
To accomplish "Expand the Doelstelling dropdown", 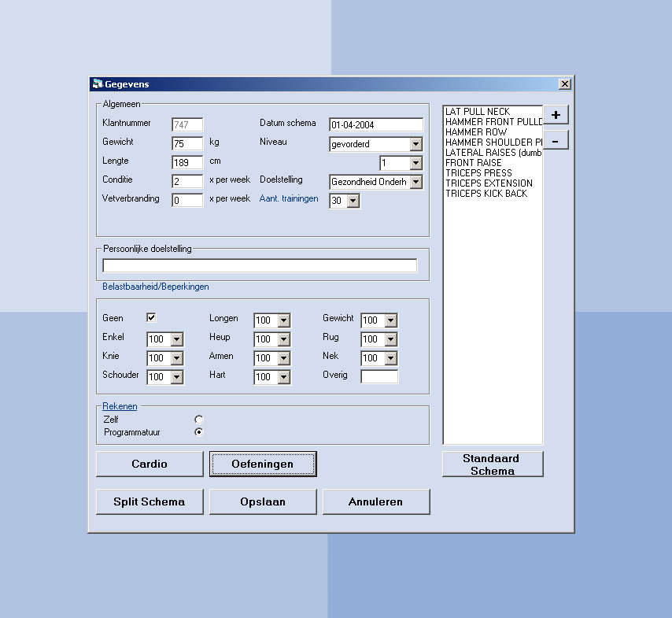I will pos(415,182).
